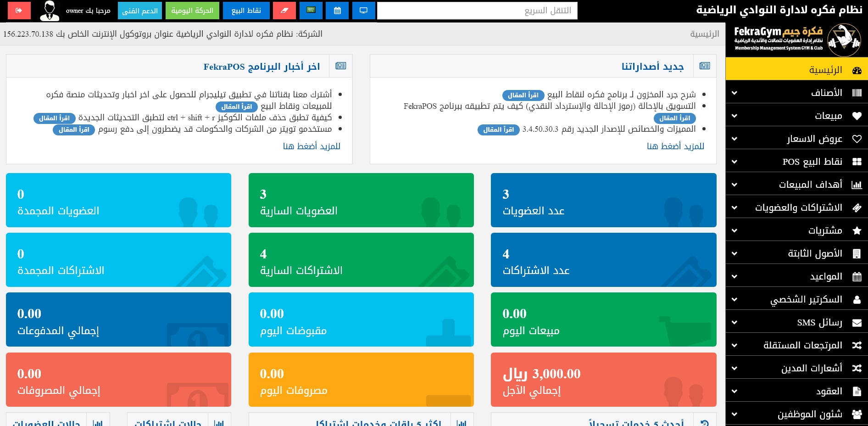The image size is (868, 426).
Task: Click the نقاط البيع top button
Action: [246, 11]
